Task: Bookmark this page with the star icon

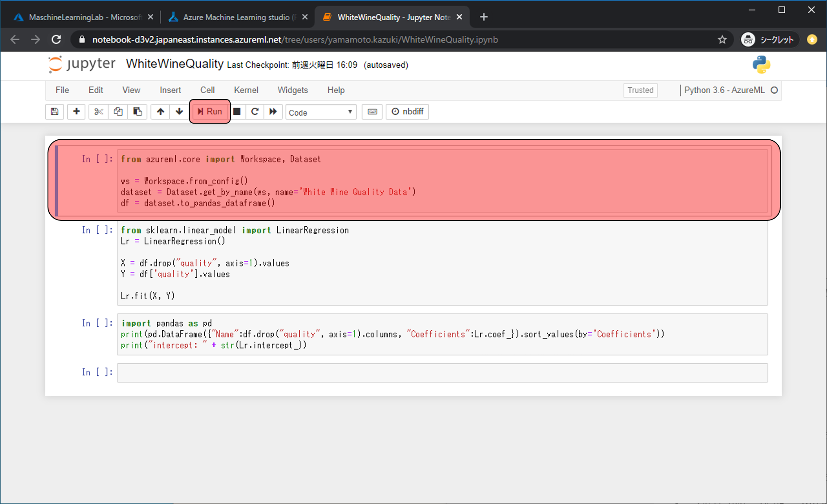Action: pyautogui.click(x=722, y=40)
